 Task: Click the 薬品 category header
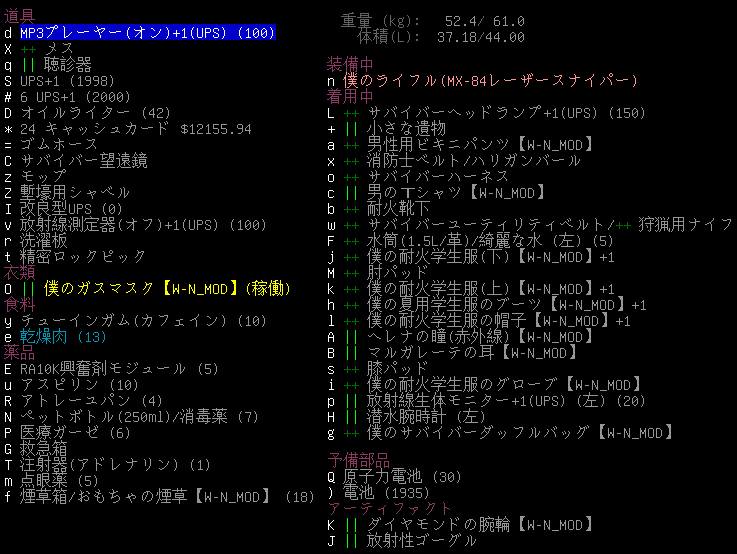pyautogui.click(x=19, y=353)
